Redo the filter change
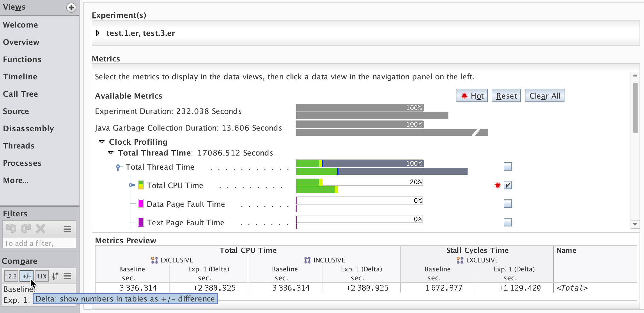644x313 pixels. click(26, 229)
